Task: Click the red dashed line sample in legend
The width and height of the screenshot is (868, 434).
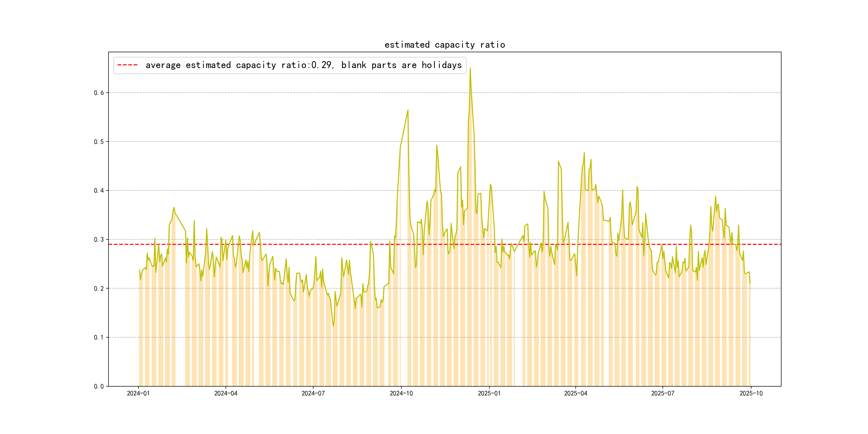Action: coord(127,65)
